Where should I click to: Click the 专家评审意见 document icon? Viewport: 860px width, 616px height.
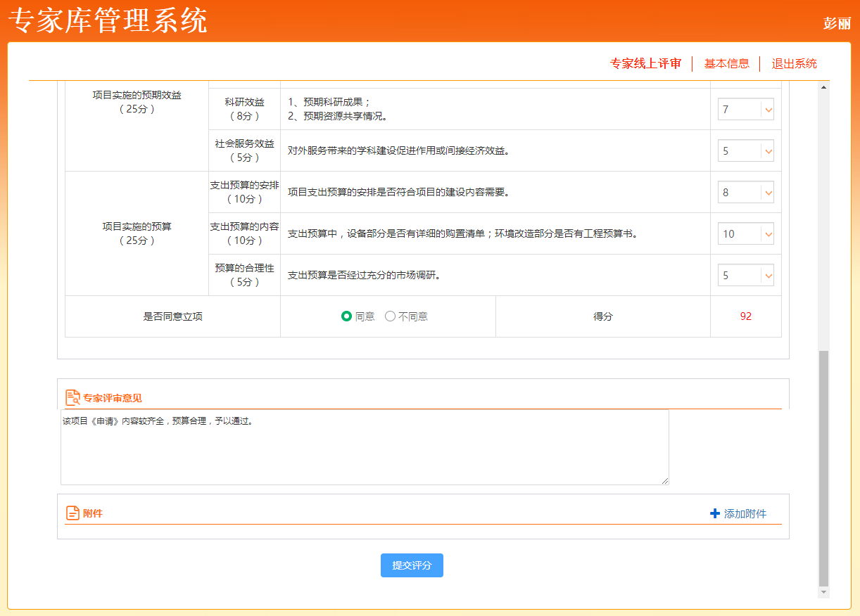click(x=72, y=397)
